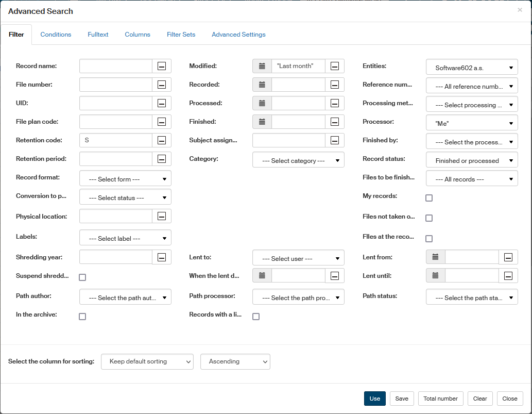Tick the Suspend shredding checkbox
Image resolution: width=532 pixels, height=414 pixels.
pyautogui.click(x=82, y=277)
